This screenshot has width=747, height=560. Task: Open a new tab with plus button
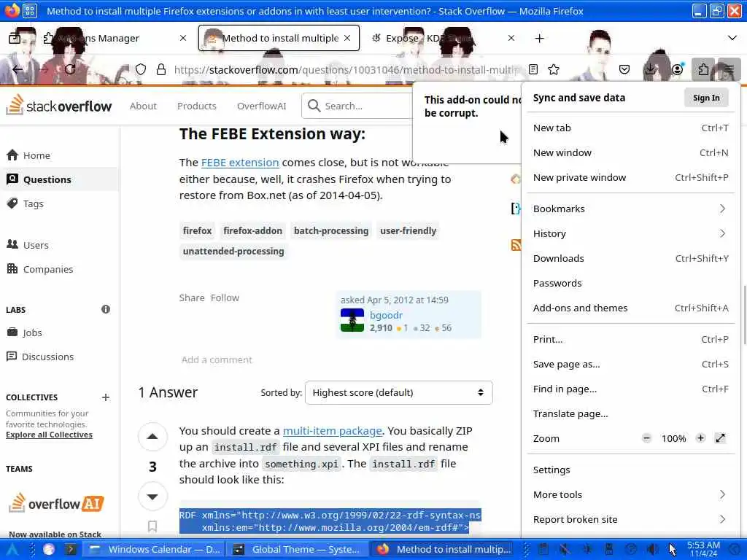tap(539, 38)
